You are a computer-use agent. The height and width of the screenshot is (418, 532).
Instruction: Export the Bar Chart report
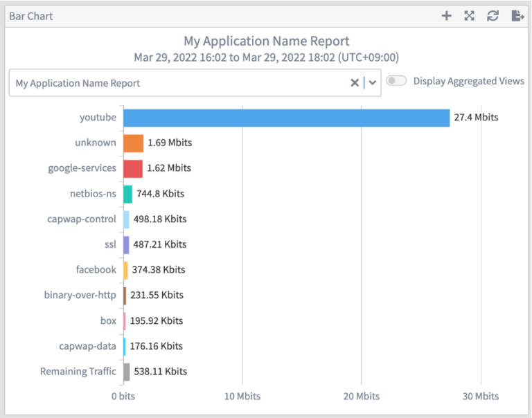[x=517, y=16]
